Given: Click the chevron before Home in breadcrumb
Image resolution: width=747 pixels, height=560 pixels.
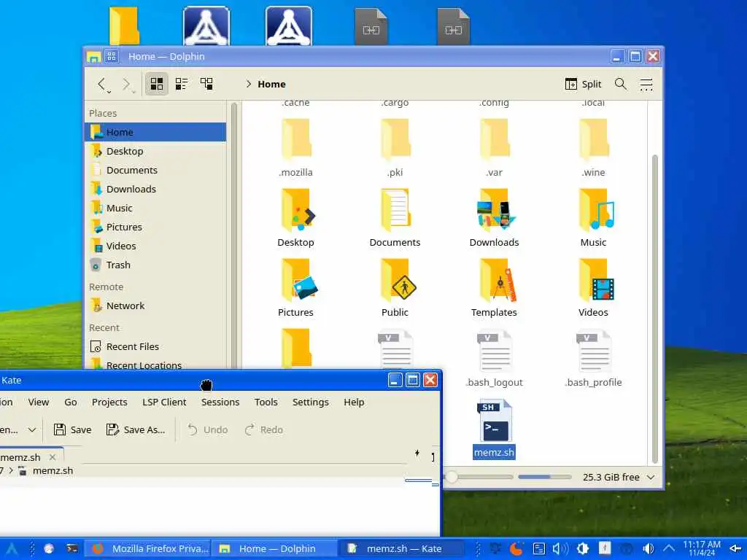Looking at the screenshot, I should click(x=248, y=85).
